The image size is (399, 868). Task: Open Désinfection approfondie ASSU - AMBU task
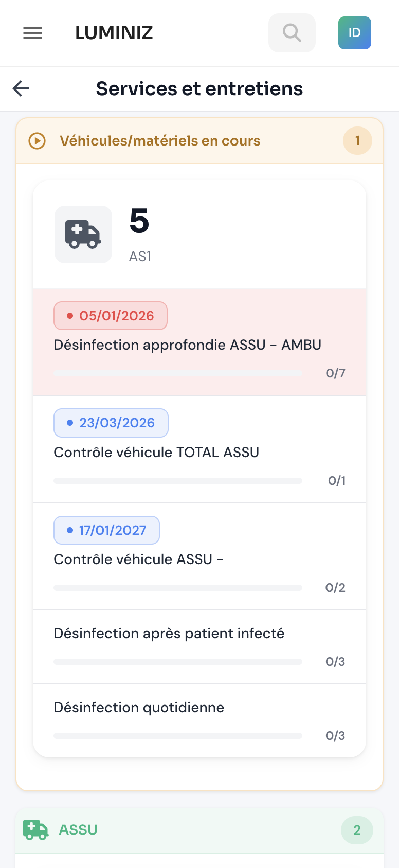[187, 345]
